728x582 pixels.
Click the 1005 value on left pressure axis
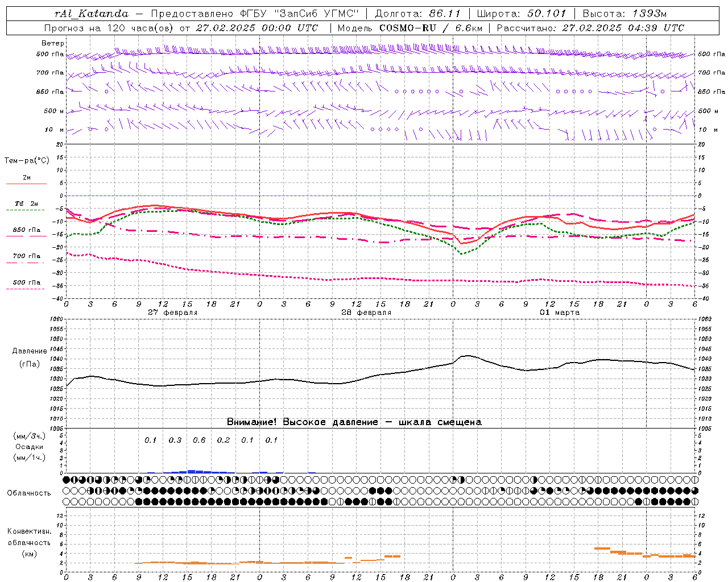(x=57, y=428)
